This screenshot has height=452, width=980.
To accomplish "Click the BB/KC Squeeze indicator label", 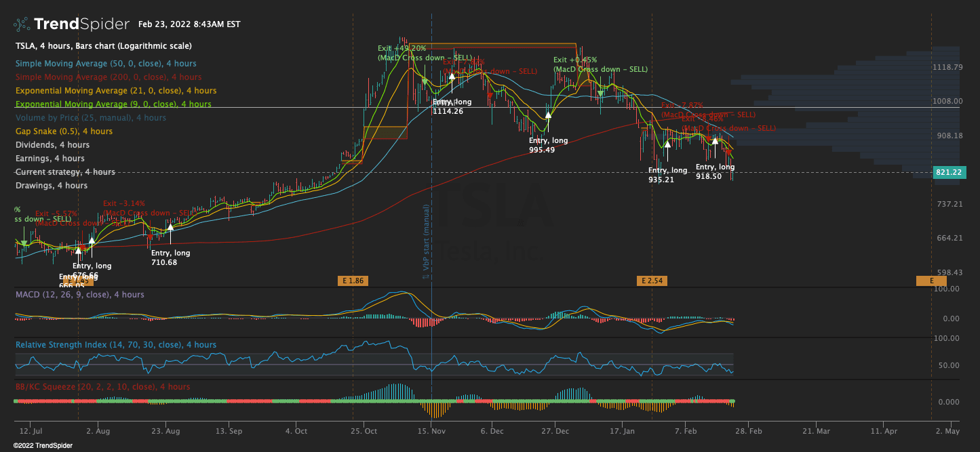I will point(102,387).
